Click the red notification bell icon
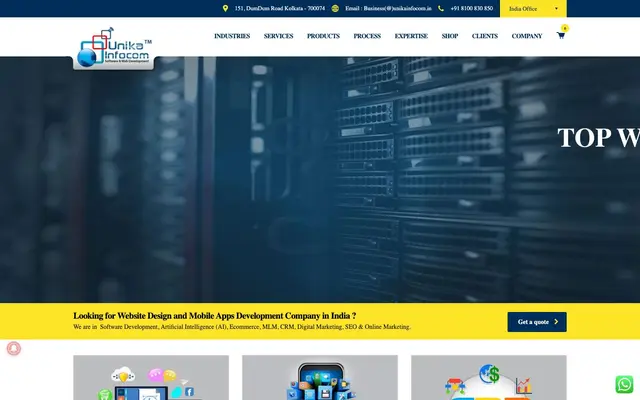This screenshot has height=400, width=640. pos(13,349)
